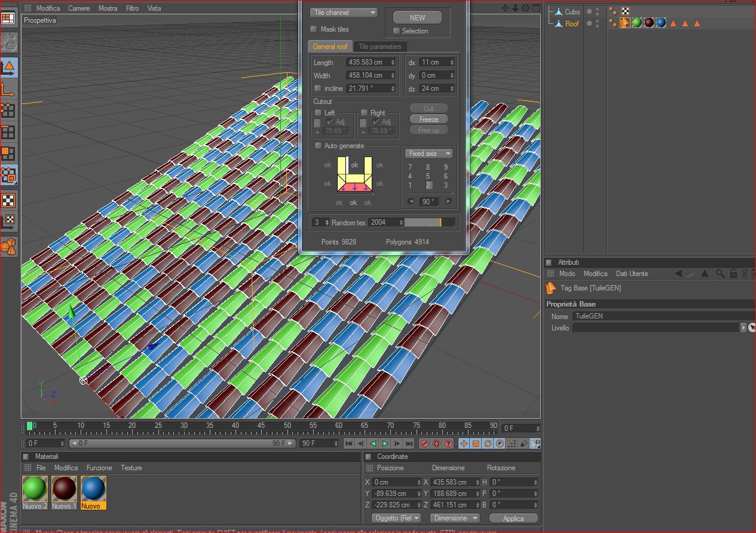Viewport: 756px width, 533px height.
Task: Click the lock icon in Attributi panel
Action: (x=733, y=274)
